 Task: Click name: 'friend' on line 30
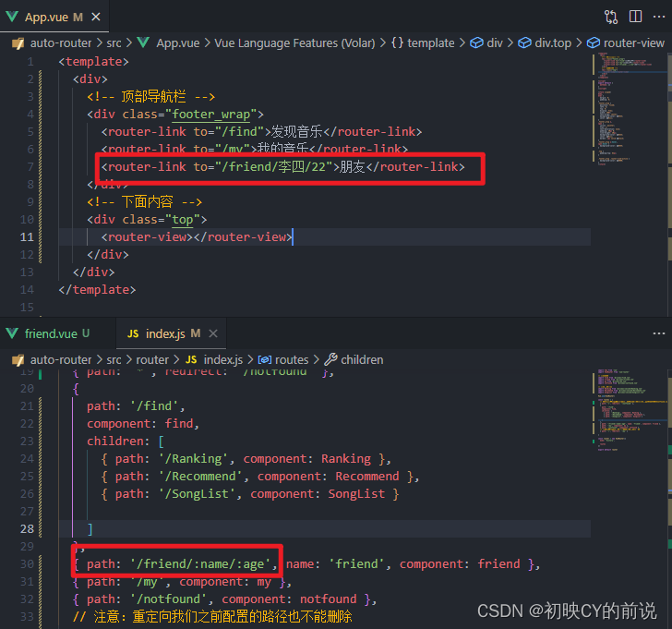click(x=336, y=563)
